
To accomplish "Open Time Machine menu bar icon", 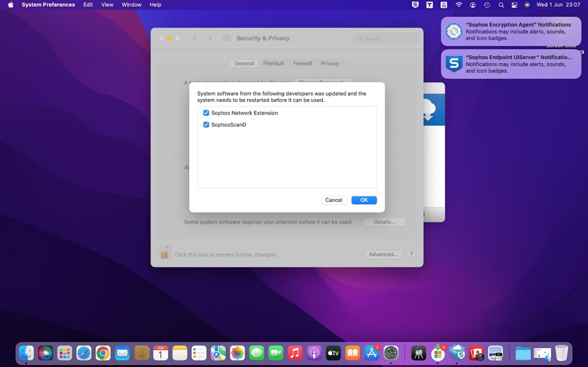I will point(487,5).
